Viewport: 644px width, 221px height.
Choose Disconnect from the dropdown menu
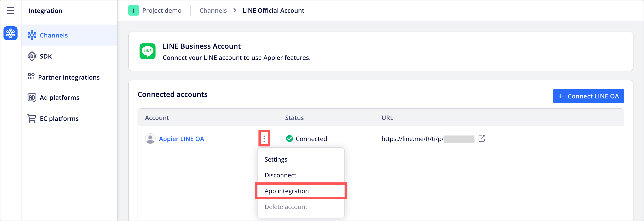[301, 175]
